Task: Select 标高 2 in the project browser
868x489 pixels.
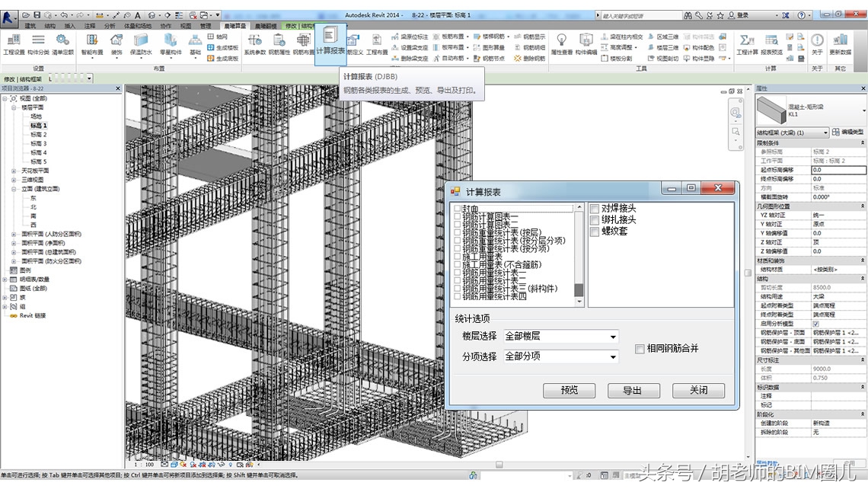Action: (x=38, y=136)
